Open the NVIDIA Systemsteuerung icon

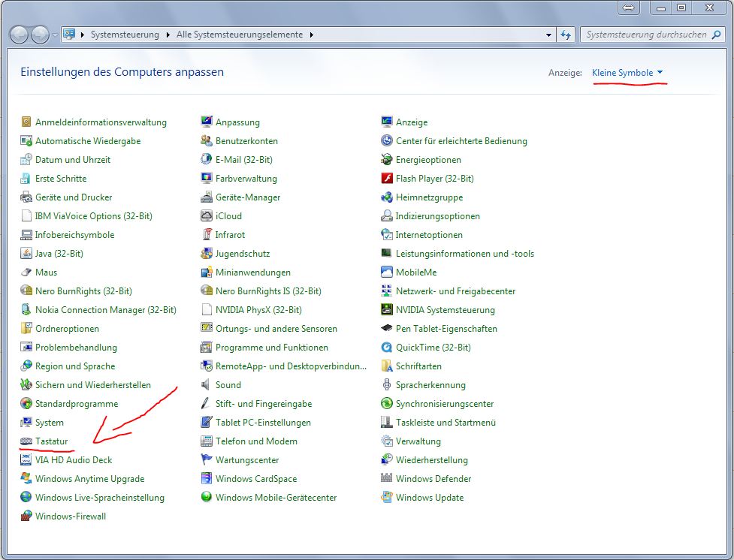387,310
